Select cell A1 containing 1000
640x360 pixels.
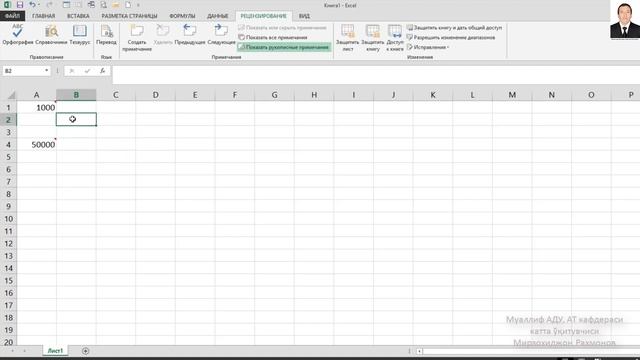point(36,107)
